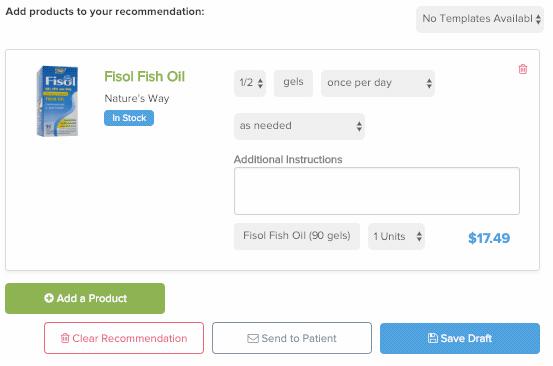Open the No Templates Available dropdown
553x366 pixels.
(480, 19)
